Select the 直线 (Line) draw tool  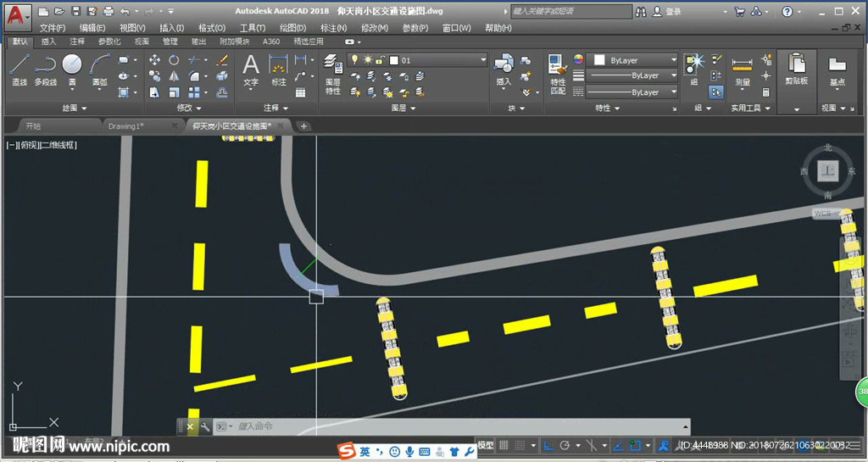pos(19,70)
